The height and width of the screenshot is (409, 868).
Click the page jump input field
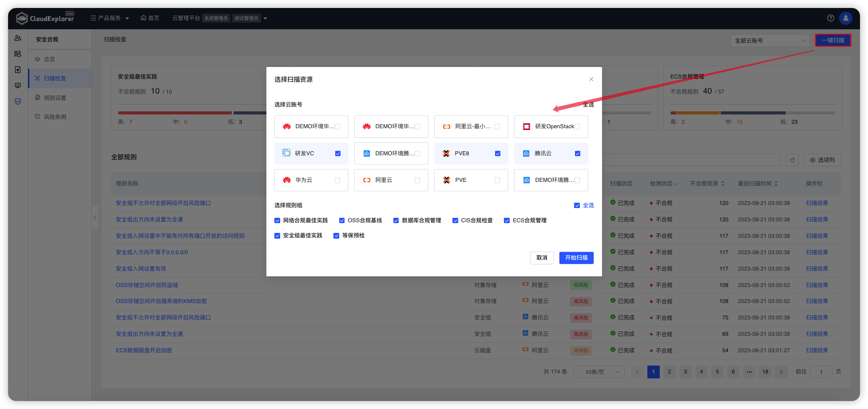pos(821,372)
